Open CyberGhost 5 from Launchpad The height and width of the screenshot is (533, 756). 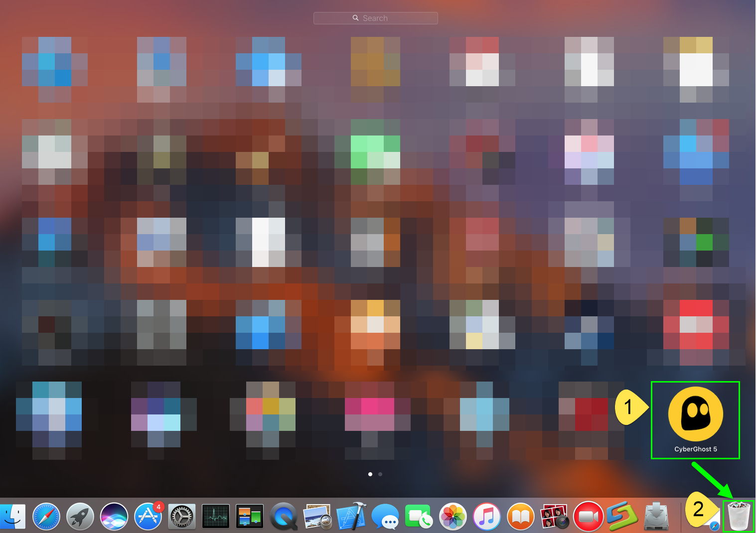click(695, 413)
